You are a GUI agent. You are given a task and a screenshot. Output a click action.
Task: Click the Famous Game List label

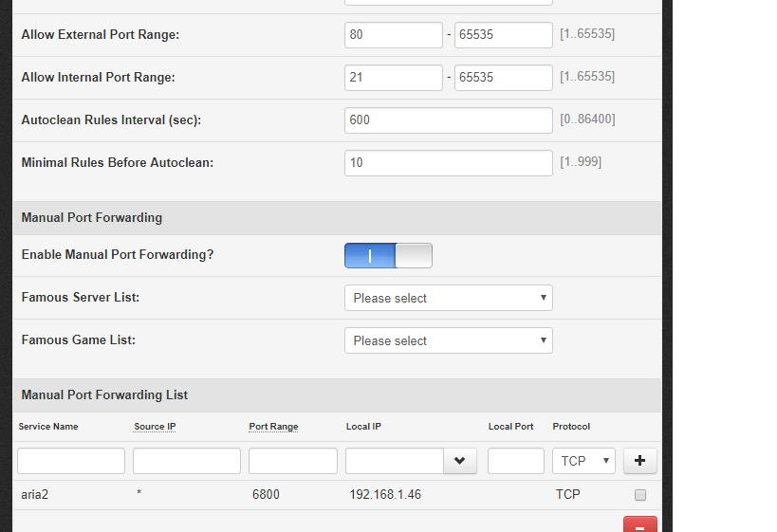(79, 339)
